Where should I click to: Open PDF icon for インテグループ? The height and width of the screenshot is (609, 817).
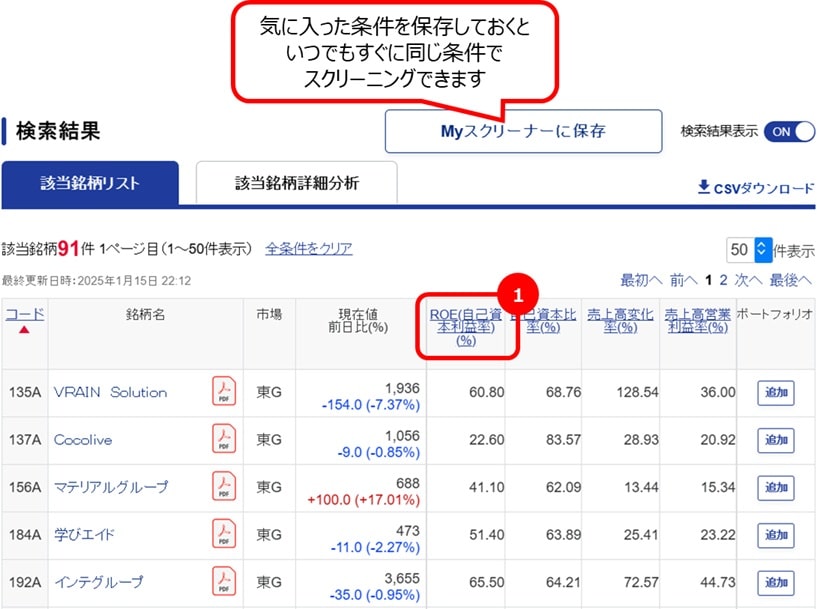click(x=224, y=581)
